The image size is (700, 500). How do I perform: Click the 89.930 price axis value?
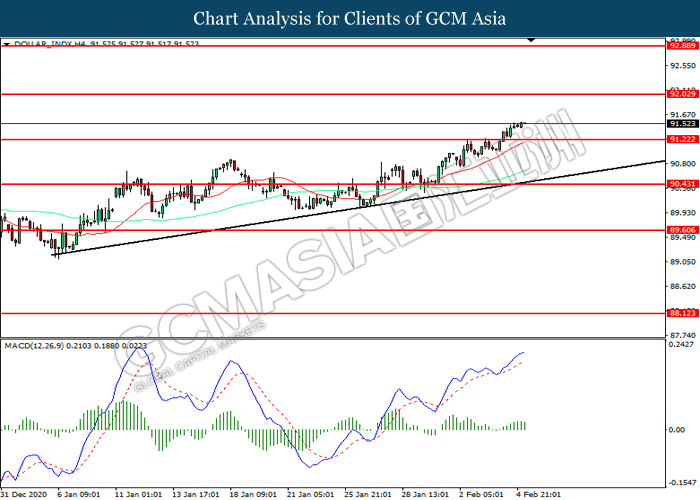click(683, 213)
